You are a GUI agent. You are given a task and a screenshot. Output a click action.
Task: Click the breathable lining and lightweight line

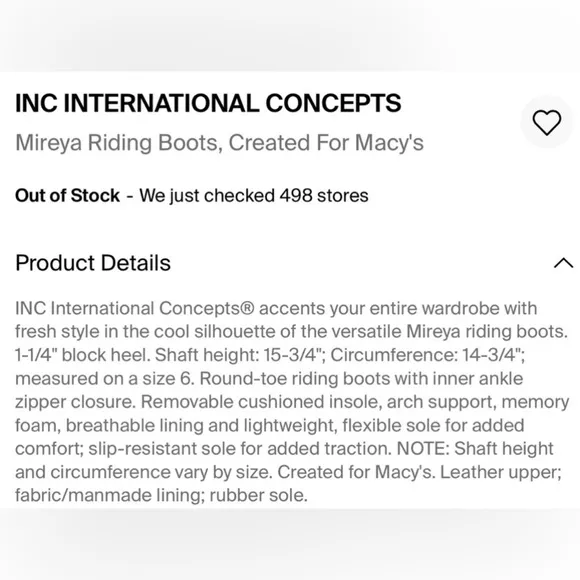(x=270, y=425)
